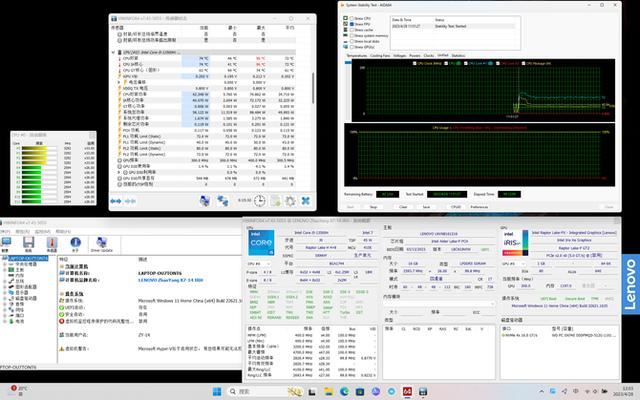Uncheck the Stress FPU checkbox
This screenshot has width=640, height=400.
point(349,25)
